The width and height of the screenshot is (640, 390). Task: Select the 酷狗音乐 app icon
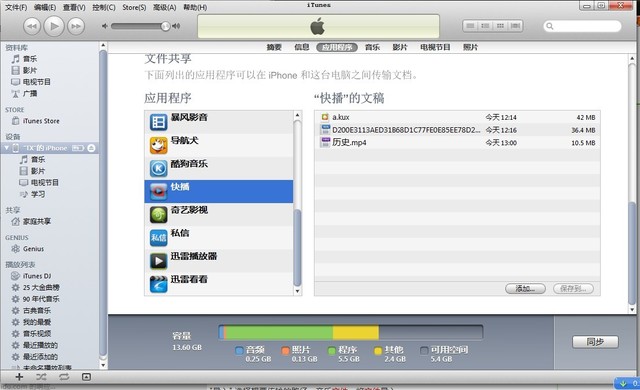[x=158, y=168]
